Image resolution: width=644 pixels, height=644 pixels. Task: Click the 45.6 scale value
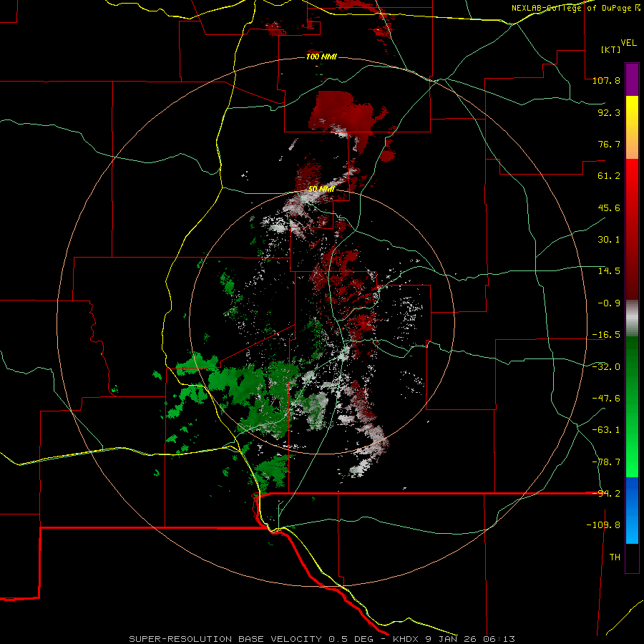click(x=609, y=208)
